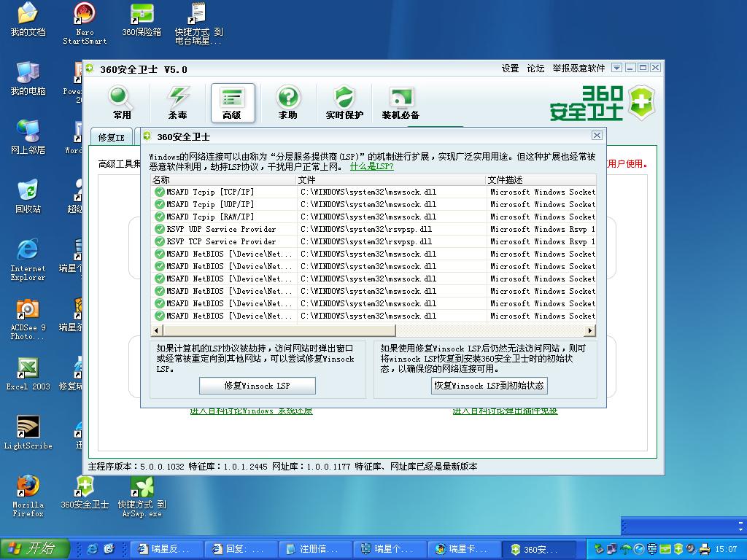Open the 求助 help section
The height and width of the screenshot is (560, 747).
288,102
